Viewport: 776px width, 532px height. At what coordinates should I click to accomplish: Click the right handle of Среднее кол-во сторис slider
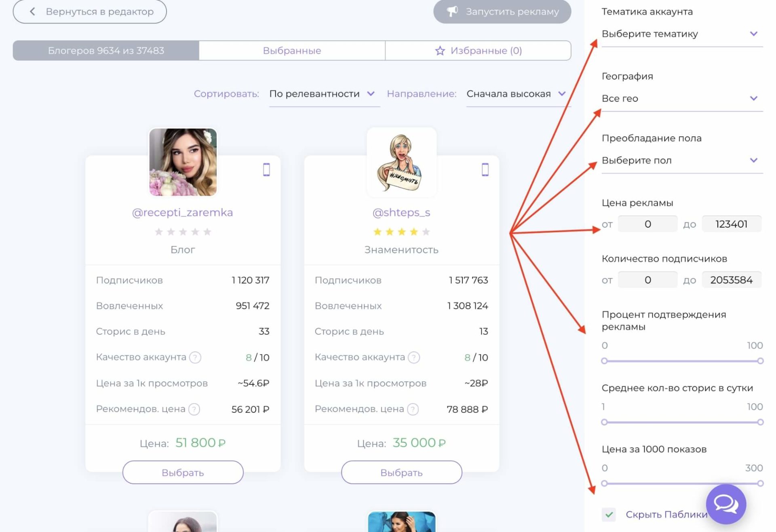[x=760, y=422]
